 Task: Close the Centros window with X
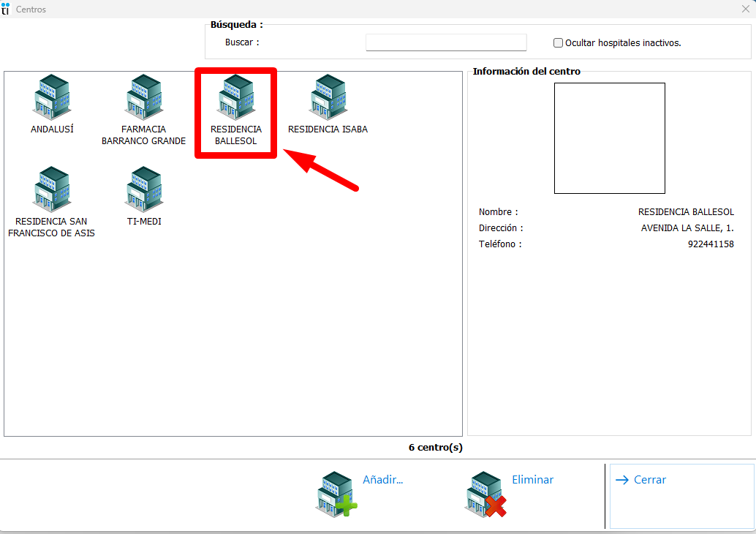tap(745, 9)
